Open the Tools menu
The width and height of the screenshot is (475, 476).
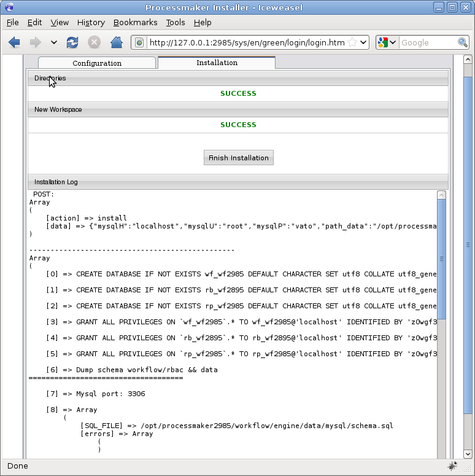pos(176,22)
